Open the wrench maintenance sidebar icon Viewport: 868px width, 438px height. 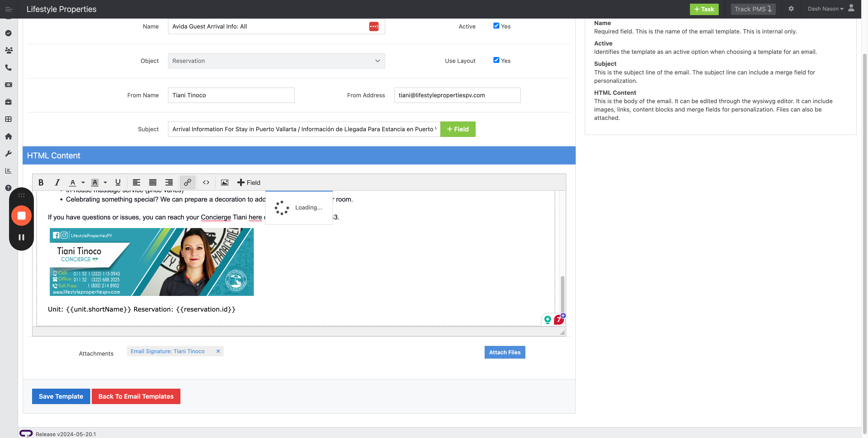pos(8,153)
